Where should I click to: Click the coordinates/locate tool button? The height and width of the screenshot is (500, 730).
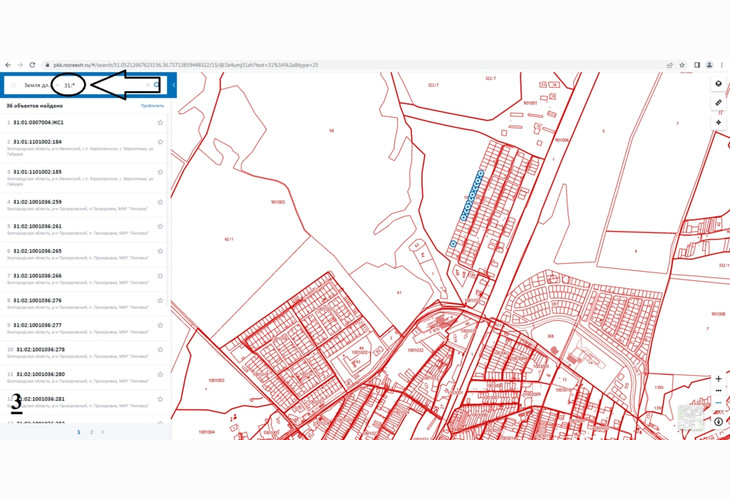[718, 122]
